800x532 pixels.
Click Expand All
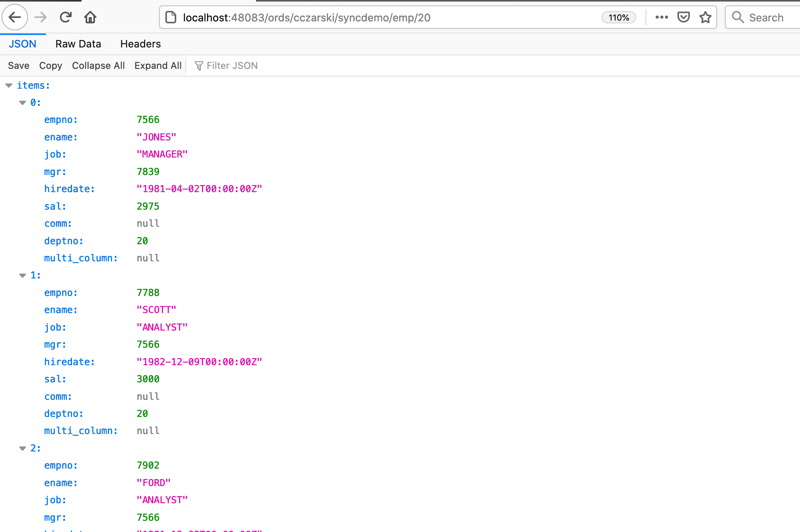pyautogui.click(x=158, y=65)
